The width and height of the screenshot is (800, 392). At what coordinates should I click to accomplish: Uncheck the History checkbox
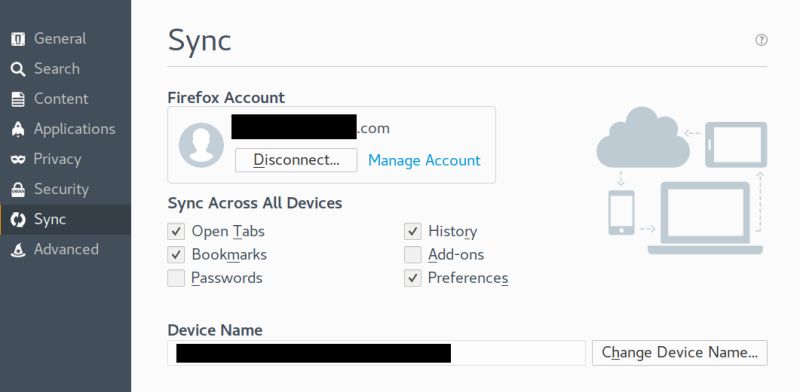click(413, 231)
